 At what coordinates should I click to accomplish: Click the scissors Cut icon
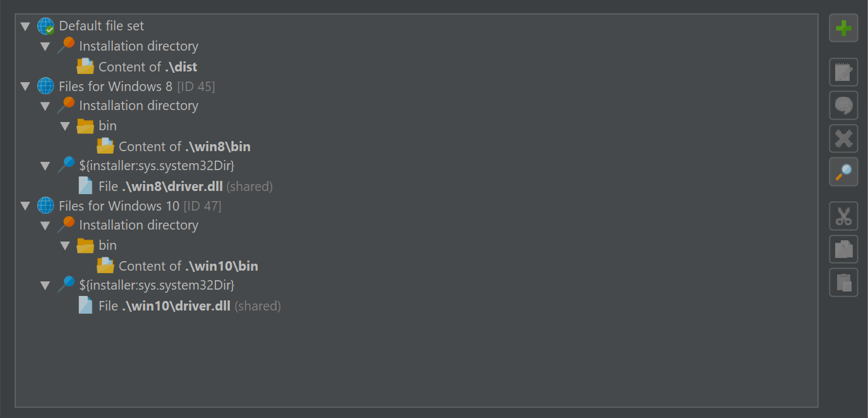click(x=843, y=216)
